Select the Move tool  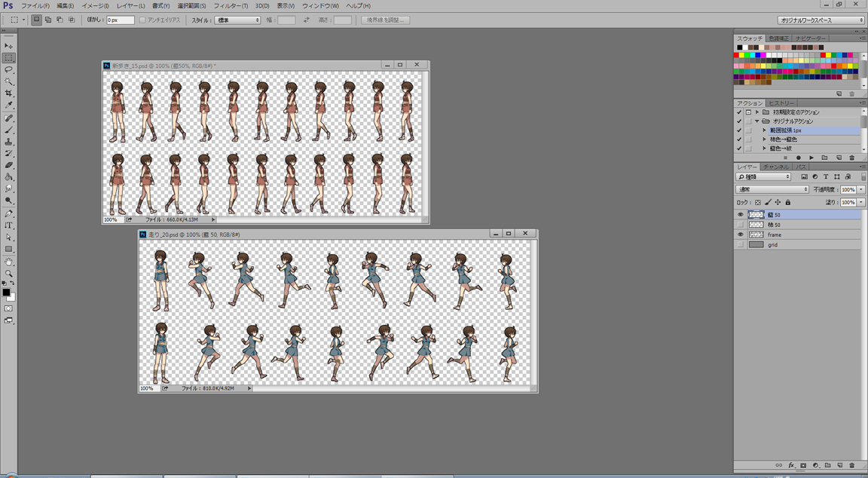click(x=9, y=46)
